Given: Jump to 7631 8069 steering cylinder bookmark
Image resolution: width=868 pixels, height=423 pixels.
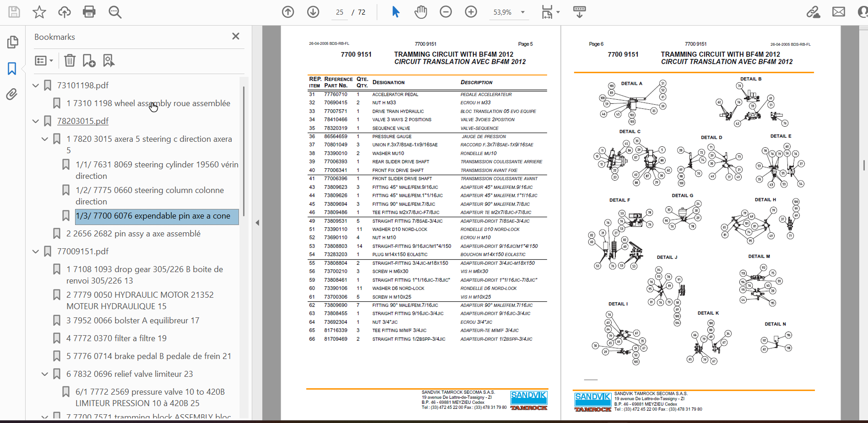Looking at the screenshot, I should (x=157, y=170).
